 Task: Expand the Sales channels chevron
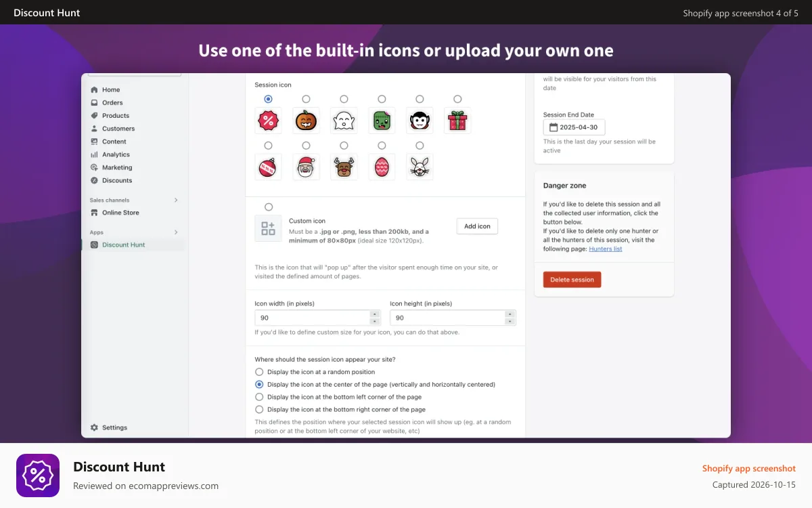[176, 200]
